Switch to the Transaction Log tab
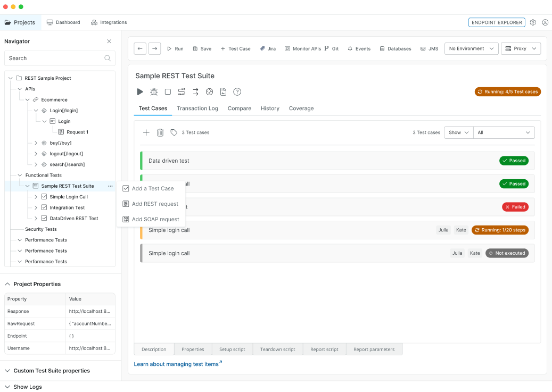 point(197,109)
